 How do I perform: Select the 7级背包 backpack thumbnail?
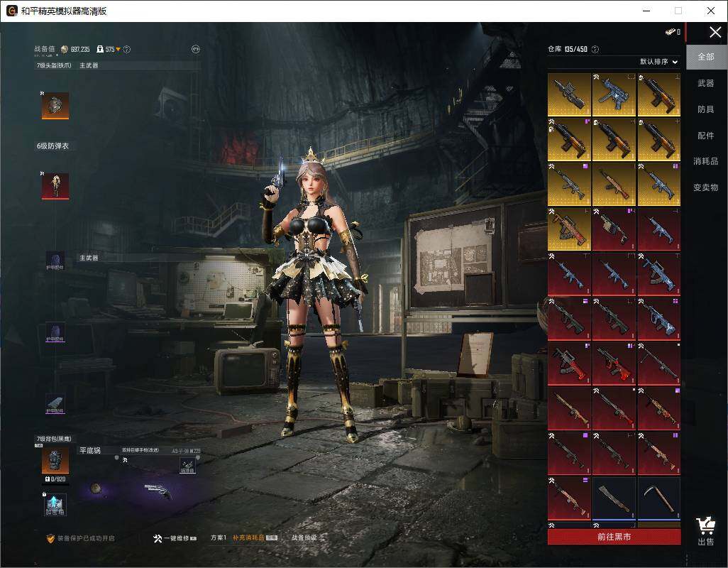click(x=55, y=461)
